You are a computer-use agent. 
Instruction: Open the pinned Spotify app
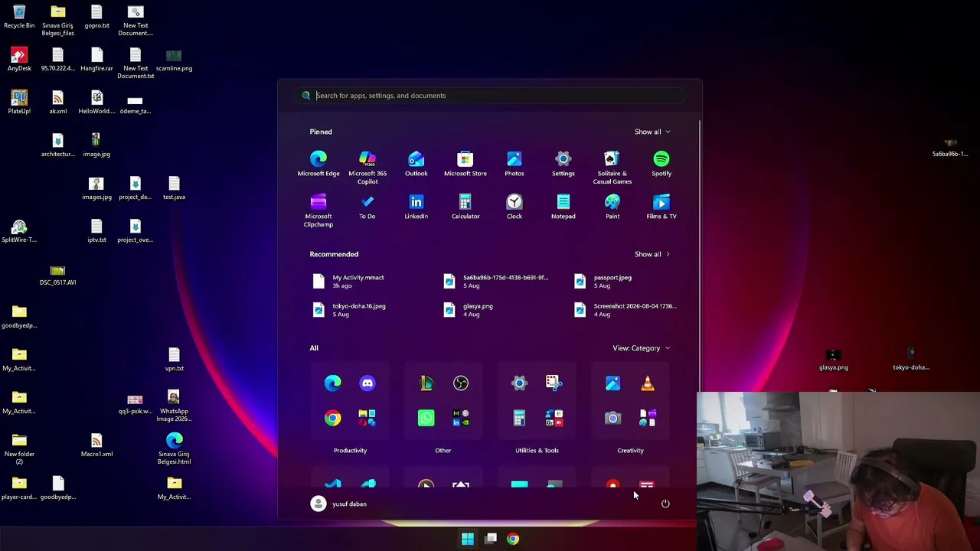coord(661,164)
